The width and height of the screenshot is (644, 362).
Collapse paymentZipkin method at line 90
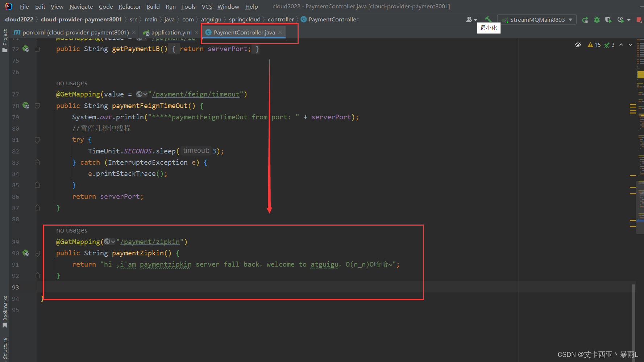click(37, 253)
